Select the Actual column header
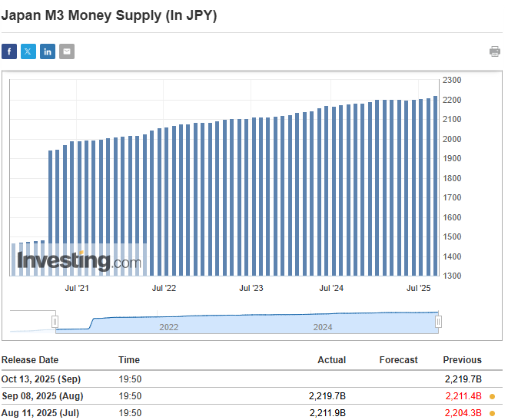This screenshot has height=420, width=508. pos(331,360)
